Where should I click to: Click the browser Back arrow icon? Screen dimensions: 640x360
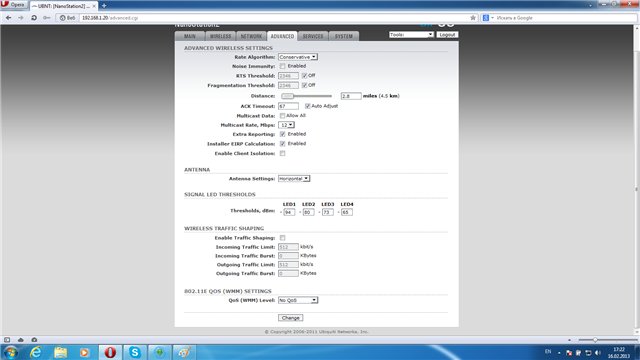(9, 18)
